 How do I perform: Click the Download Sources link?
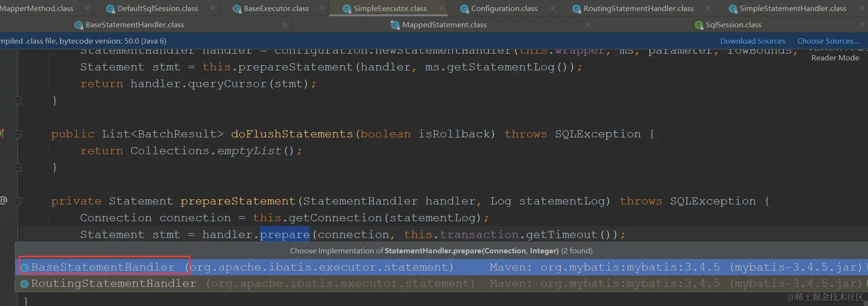point(752,41)
